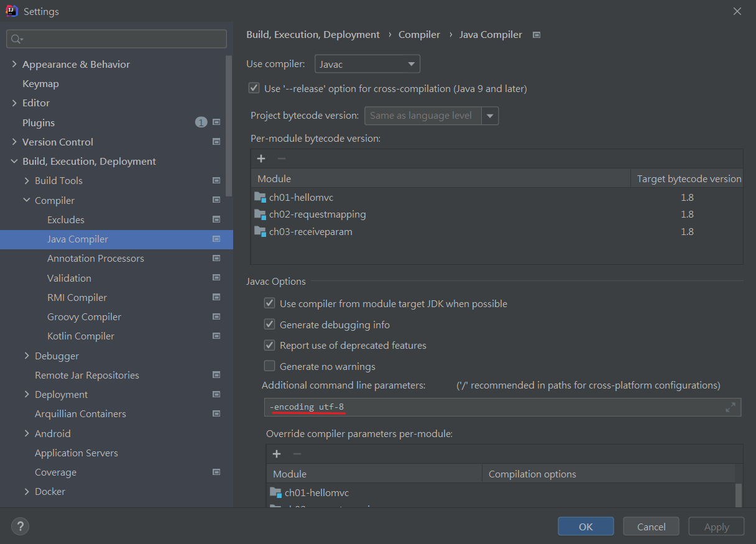Click expand icon in command line parameters field

731,407
